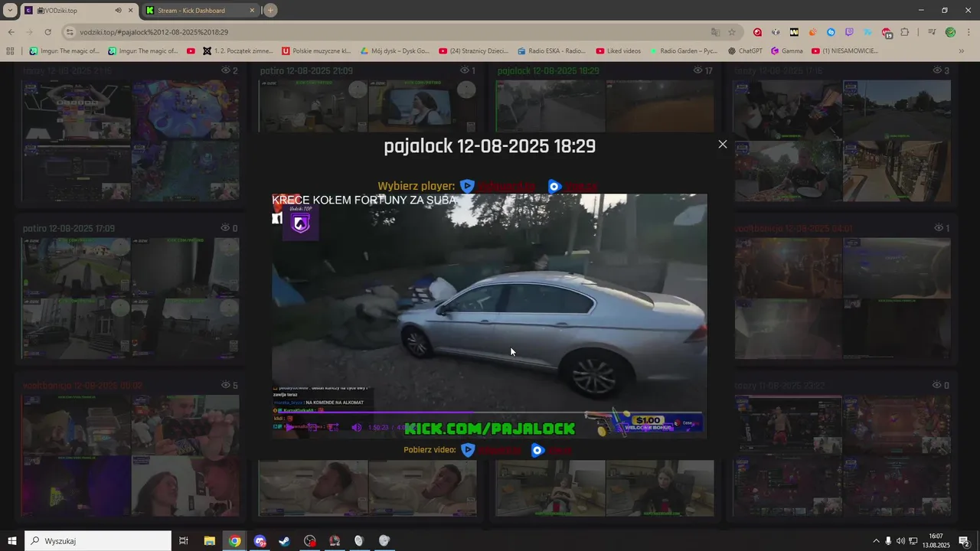Go back to previous page
The height and width of the screenshot is (551, 980).
click(11, 32)
